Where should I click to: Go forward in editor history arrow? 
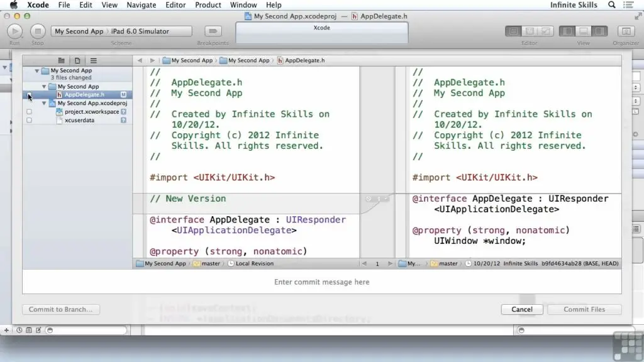pos(152,60)
